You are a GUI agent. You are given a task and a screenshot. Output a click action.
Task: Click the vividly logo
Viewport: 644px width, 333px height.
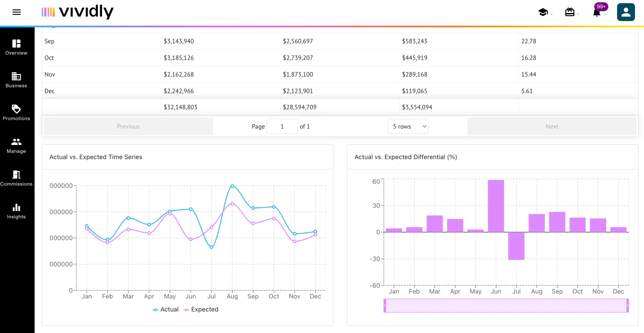[x=77, y=12]
